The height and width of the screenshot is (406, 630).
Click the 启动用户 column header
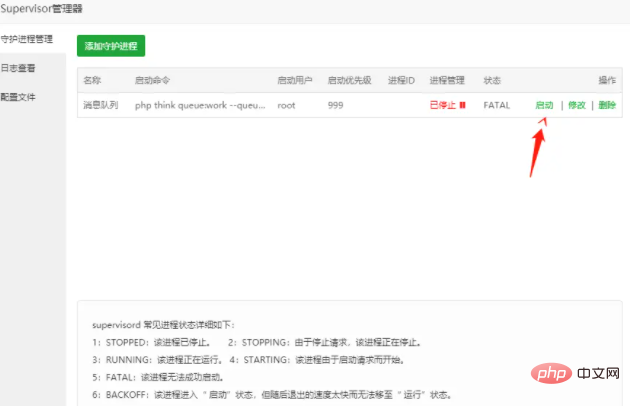(295, 80)
